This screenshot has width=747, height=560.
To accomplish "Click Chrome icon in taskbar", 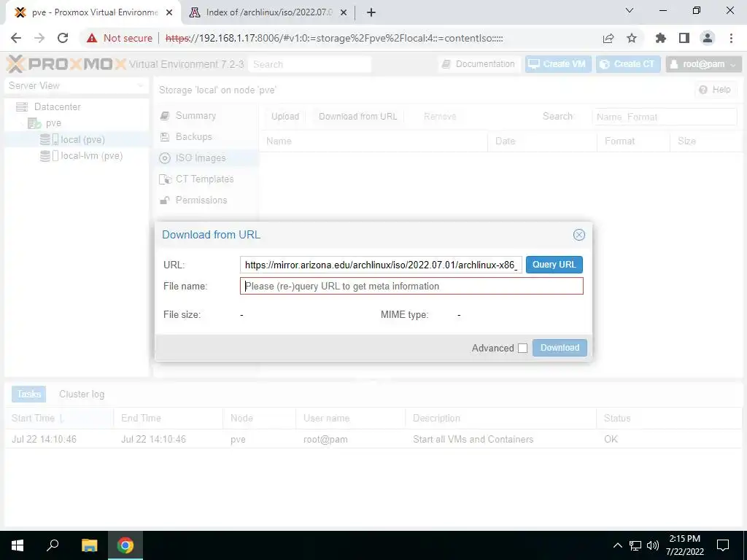I will tap(125, 545).
